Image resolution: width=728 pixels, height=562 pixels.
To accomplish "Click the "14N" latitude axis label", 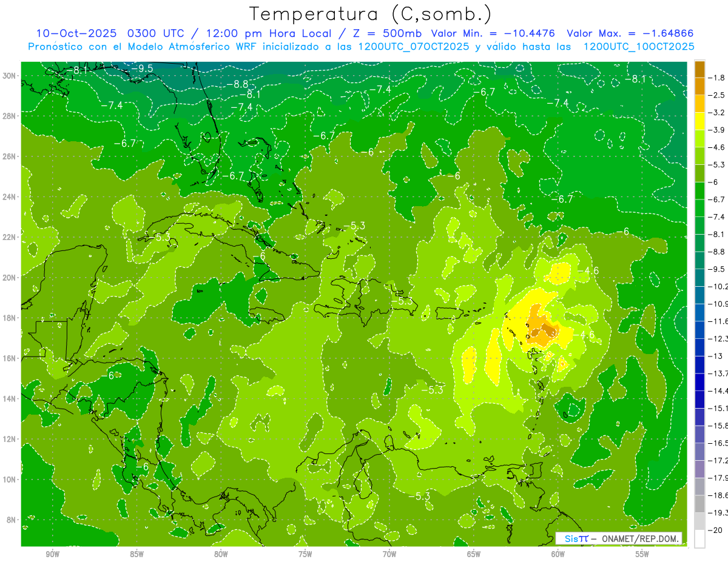I will [8, 399].
